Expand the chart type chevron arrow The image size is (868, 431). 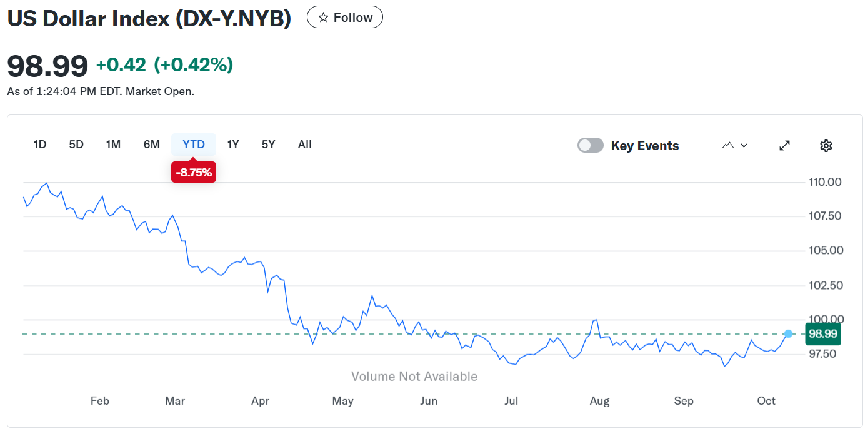tap(744, 146)
